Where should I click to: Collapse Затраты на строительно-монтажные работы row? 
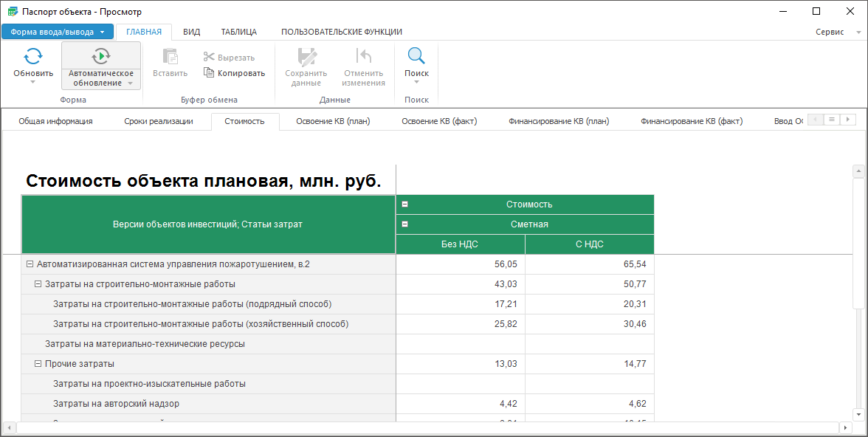tap(38, 284)
